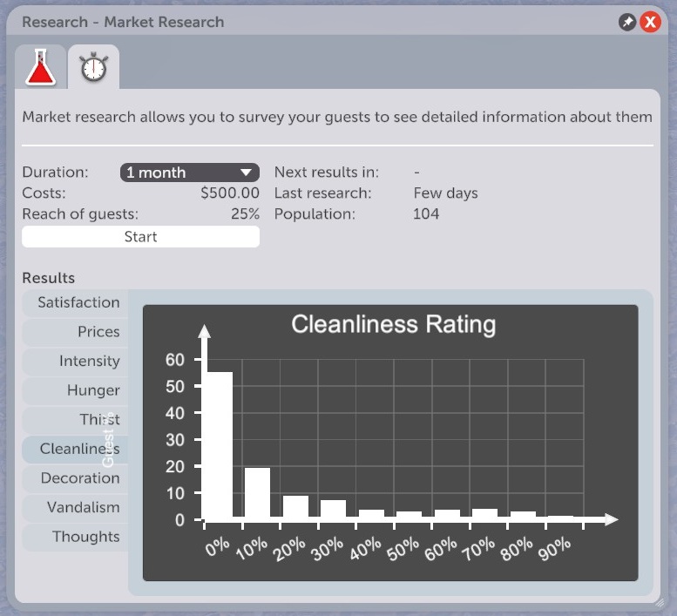Click the Population value 104
Image resolution: width=677 pixels, height=616 pixels.
426,214
